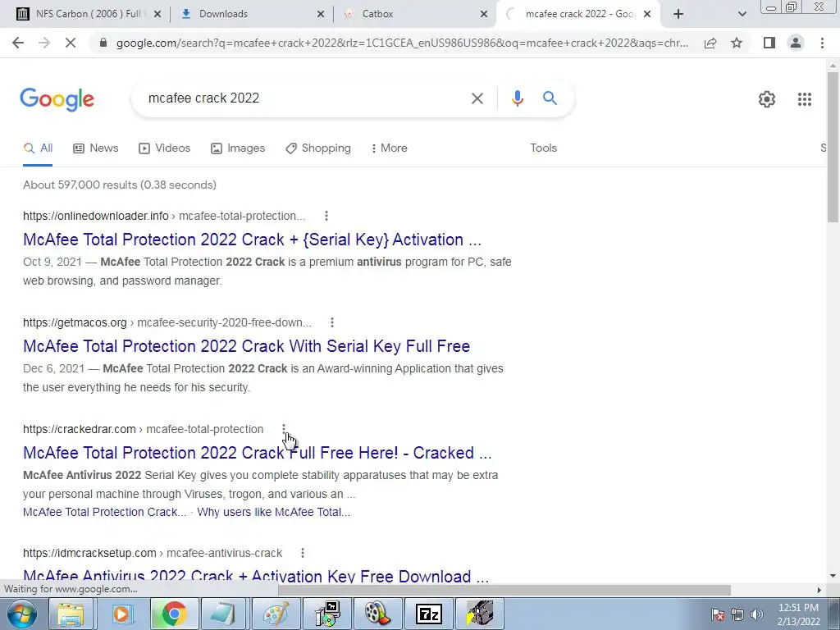
Task: Select the Images search filter
Action: [238, 148]
